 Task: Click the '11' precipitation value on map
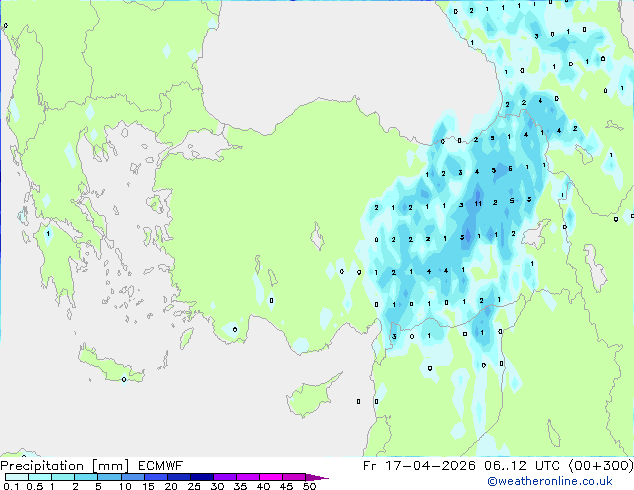coord(478,203)
